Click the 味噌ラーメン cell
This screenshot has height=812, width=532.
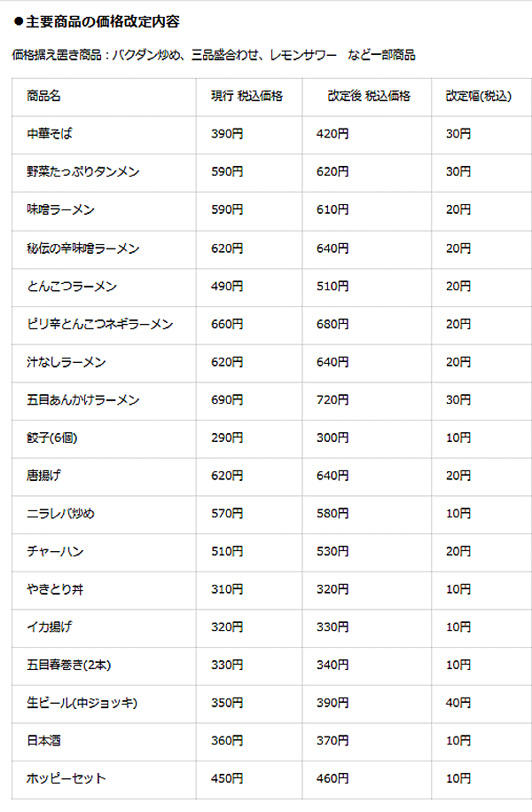click(60, 209)
